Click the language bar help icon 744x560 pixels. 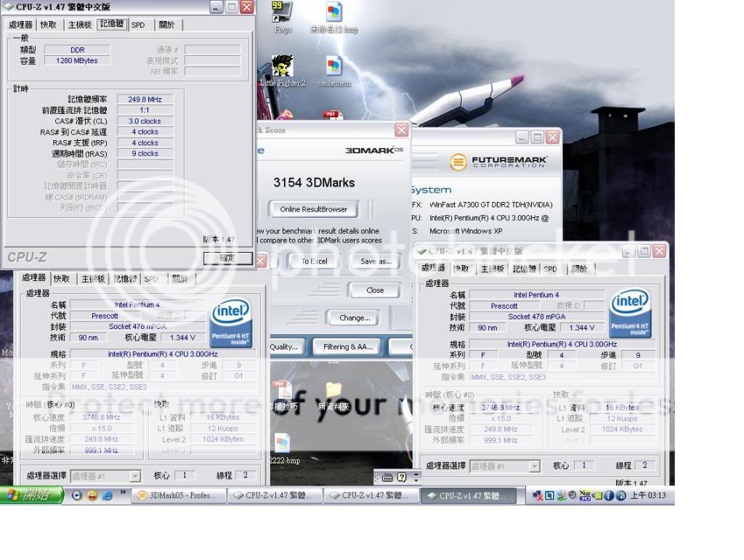coord(402,477)
